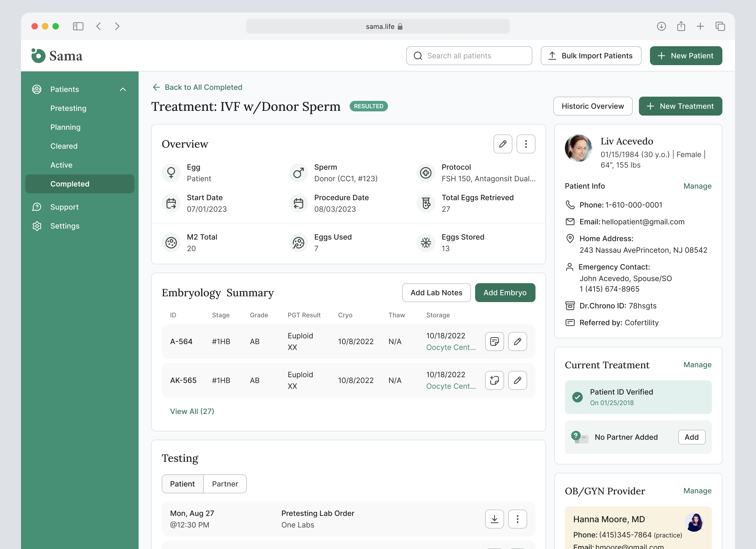
Task: Switch to the Patient testing tab
Action: pos(182,484)
